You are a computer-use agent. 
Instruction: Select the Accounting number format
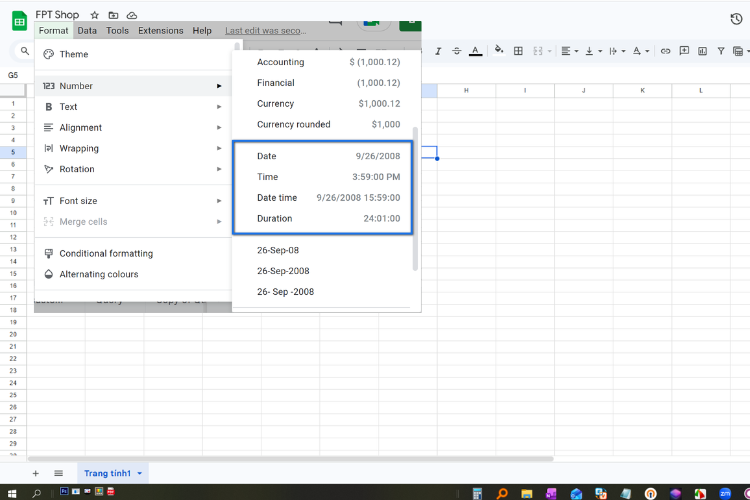click(x=326, y=62)
